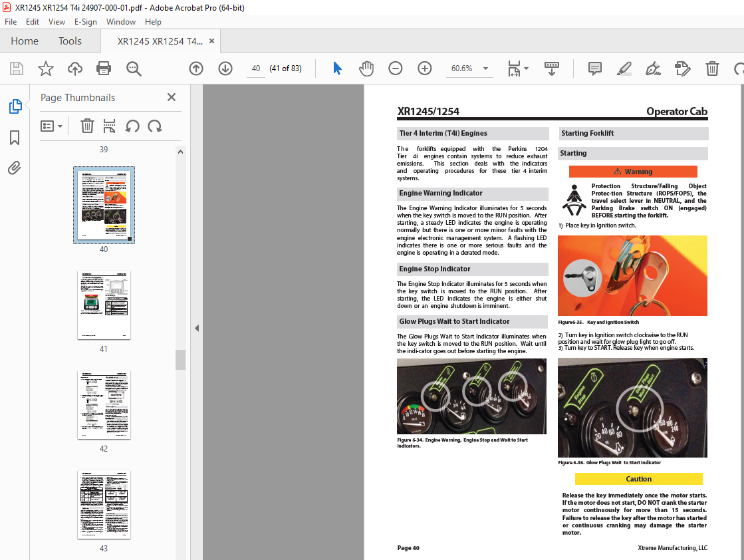Viewport: 744px width, 560px height.
Task: Rotate selected page clockwise
Action: click(x=155, y=126)
